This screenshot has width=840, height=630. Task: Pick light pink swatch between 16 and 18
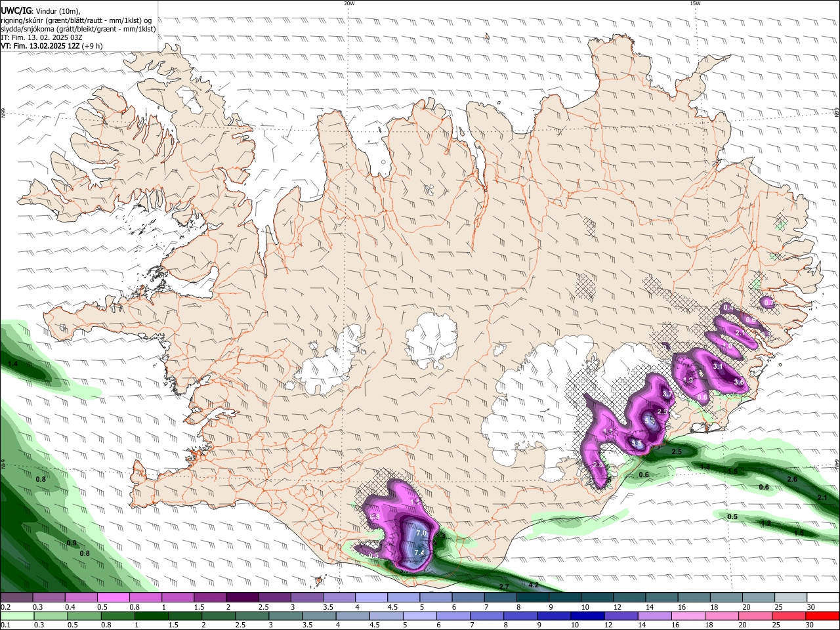pyautogui.click(x=688, y=616)
